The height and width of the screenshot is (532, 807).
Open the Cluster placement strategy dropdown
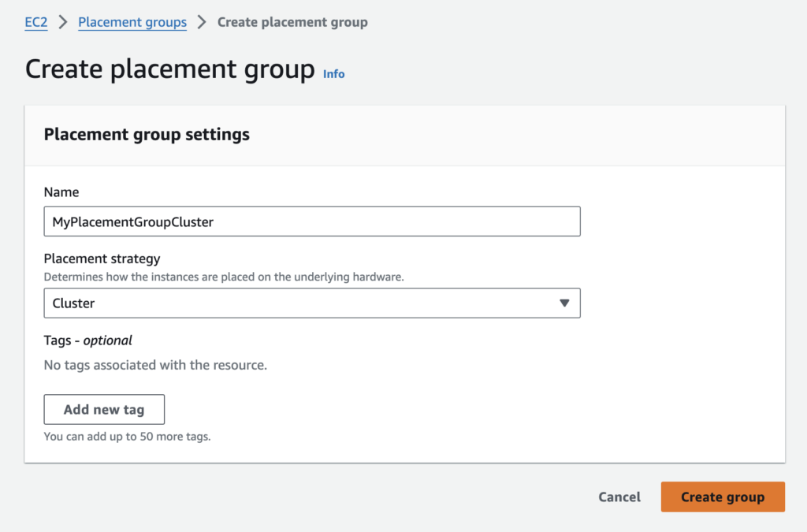tap(311, 303)
